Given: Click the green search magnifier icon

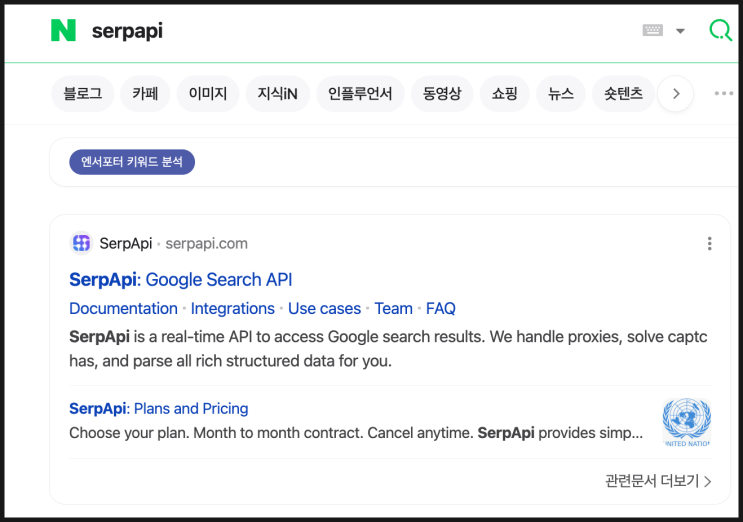Looking at the screenshot, I should [x=720, y=30].
